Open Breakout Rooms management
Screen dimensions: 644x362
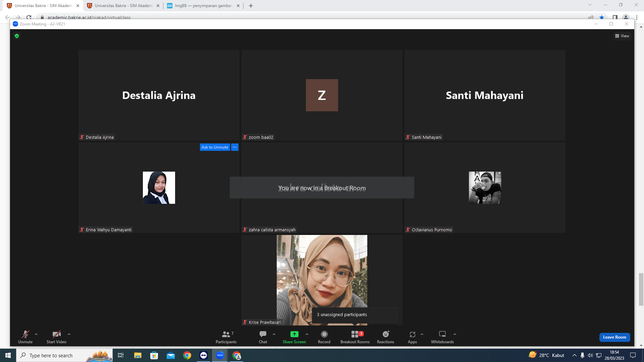[x=355, y=337]
